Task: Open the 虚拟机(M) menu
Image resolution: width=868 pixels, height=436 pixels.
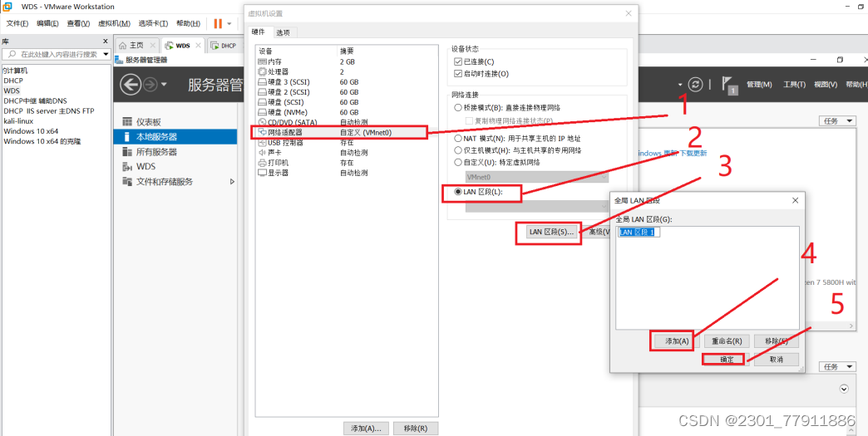Action: tap(114, 23)
